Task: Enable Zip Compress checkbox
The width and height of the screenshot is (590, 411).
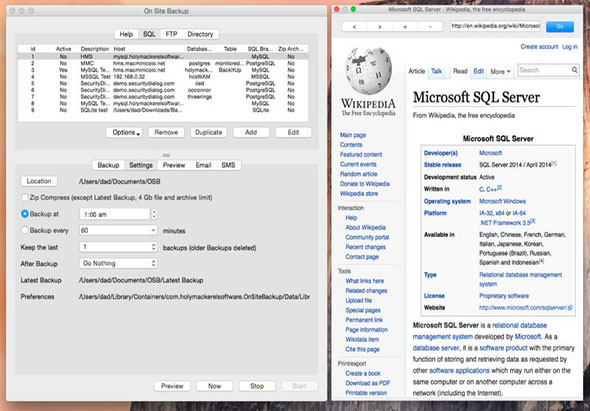Action: pyautogui.click(x=25, y=197)
